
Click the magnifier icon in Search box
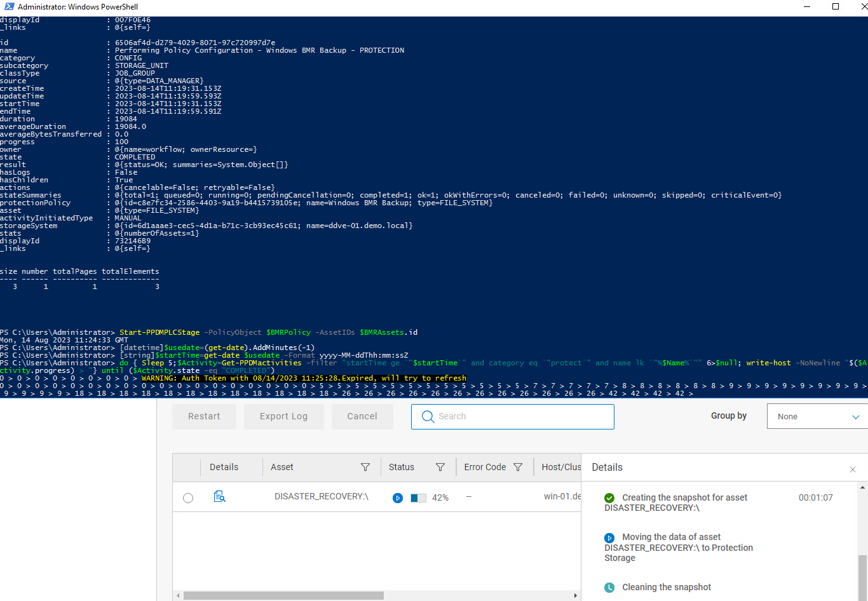(x=428, y=417)
